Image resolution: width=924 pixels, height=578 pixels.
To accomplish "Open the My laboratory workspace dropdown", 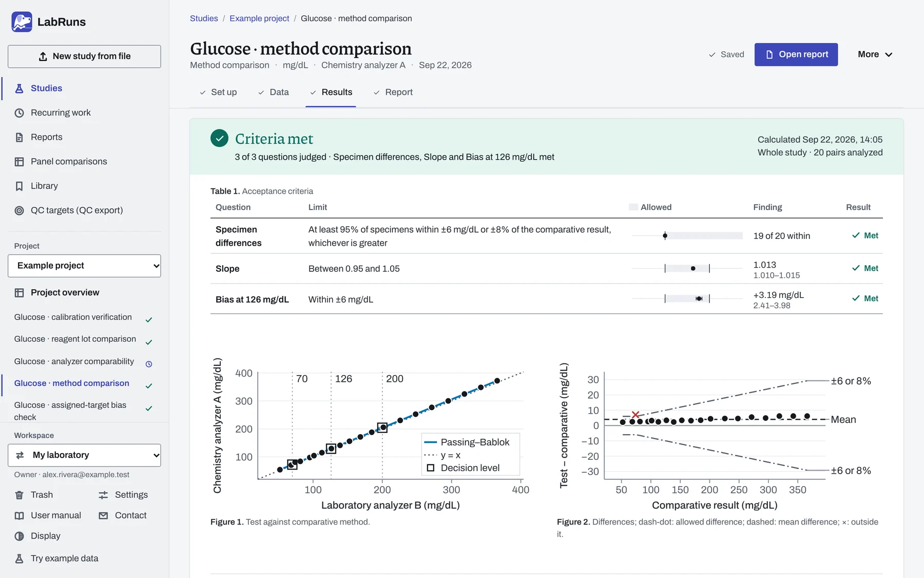I will 84,455.
